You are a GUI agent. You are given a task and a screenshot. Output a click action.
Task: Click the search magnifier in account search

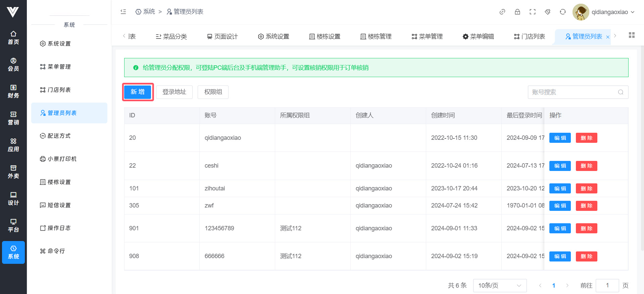click(621, 92)
